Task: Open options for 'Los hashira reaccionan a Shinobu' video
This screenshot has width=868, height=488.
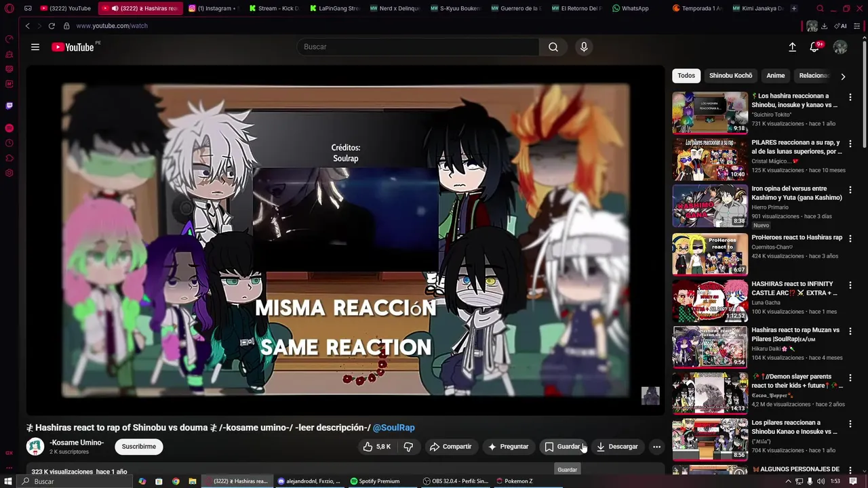Action: (850, 98)
